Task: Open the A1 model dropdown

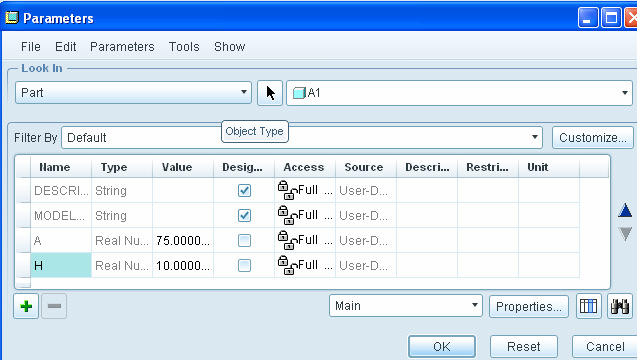Action: (459, 93)
